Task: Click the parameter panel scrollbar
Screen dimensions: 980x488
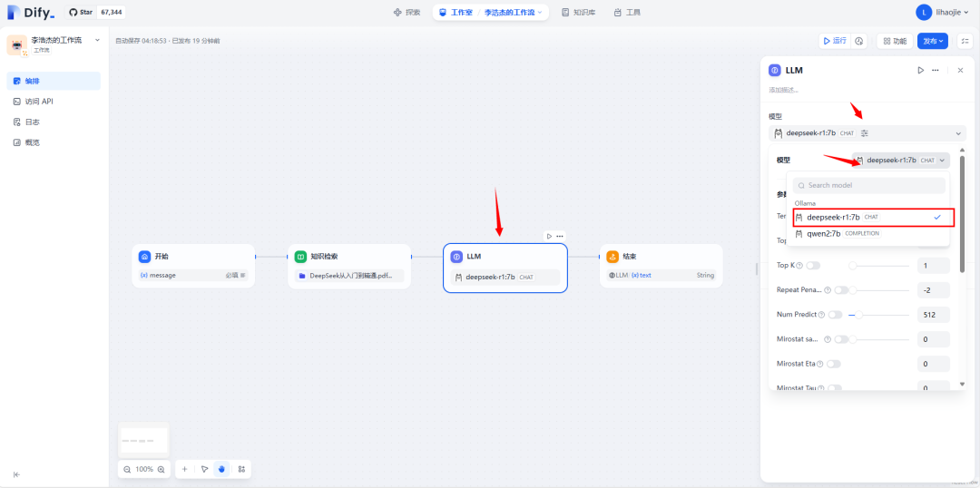Action: (x=962, y=214)
